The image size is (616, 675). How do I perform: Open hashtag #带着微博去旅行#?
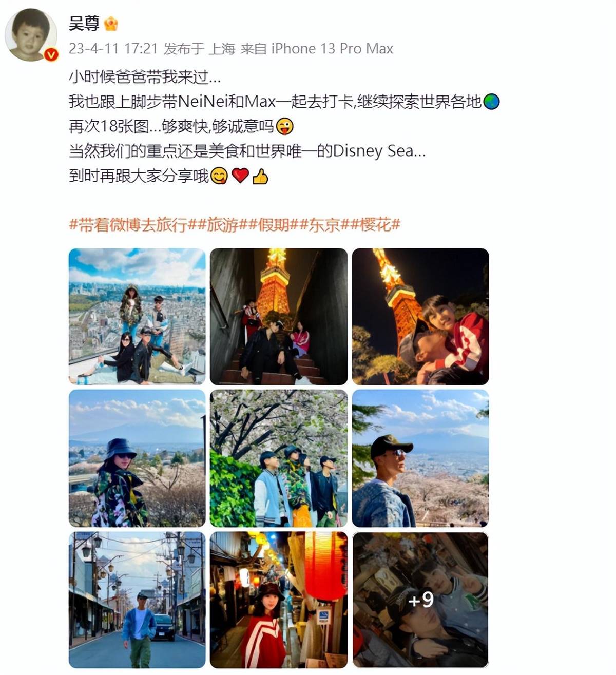click(128, 225)
